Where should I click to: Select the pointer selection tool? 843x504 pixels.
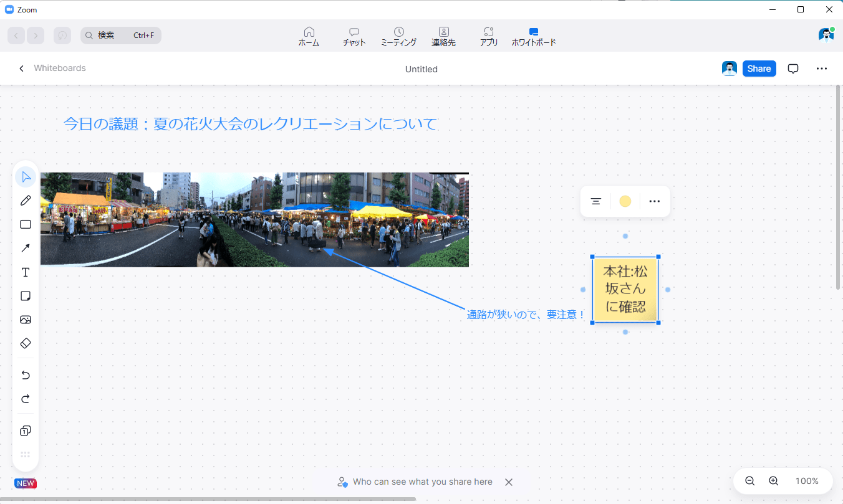tap(26, 177)
